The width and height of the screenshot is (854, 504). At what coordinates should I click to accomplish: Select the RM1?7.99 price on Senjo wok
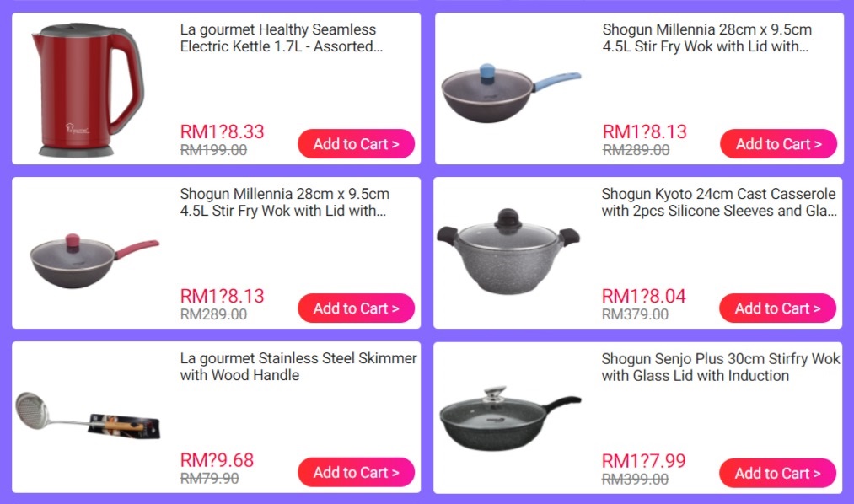[x=643, y=461]
